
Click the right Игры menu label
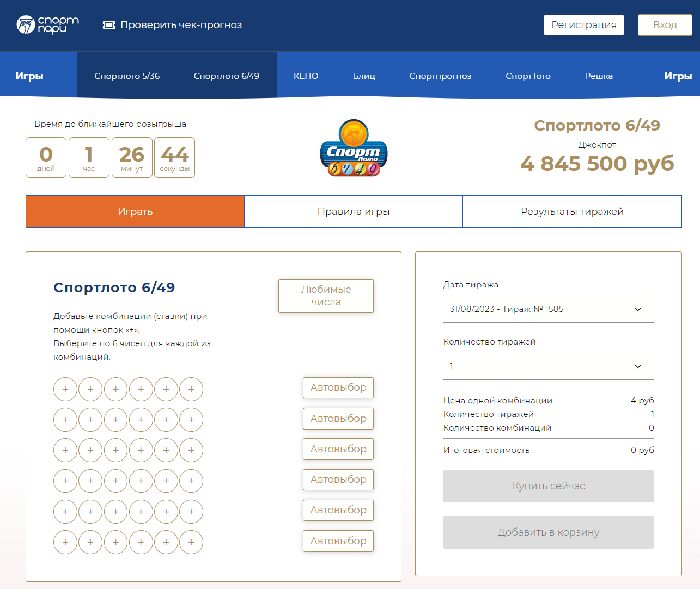(678, 76)
